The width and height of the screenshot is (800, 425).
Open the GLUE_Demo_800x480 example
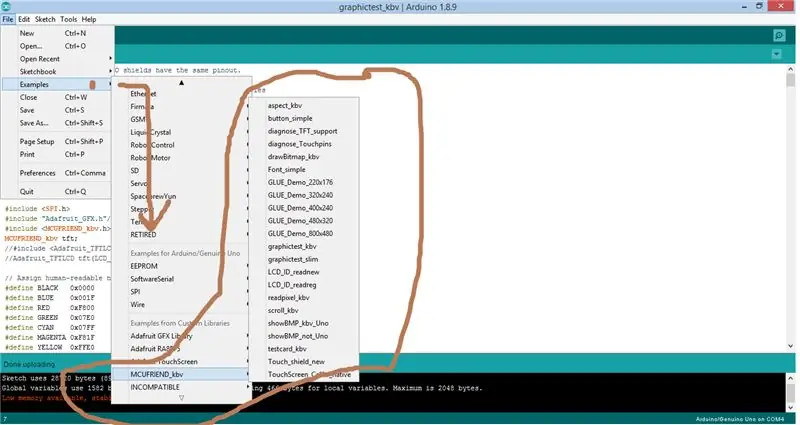click(x=304, y=234)
